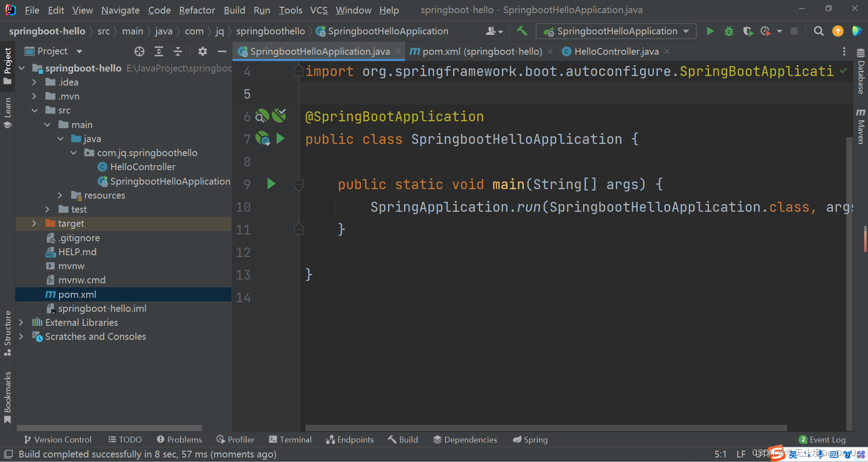Open editor tabs more options menu
This screenshot has width=868, height=462.
tap(844, 52)
